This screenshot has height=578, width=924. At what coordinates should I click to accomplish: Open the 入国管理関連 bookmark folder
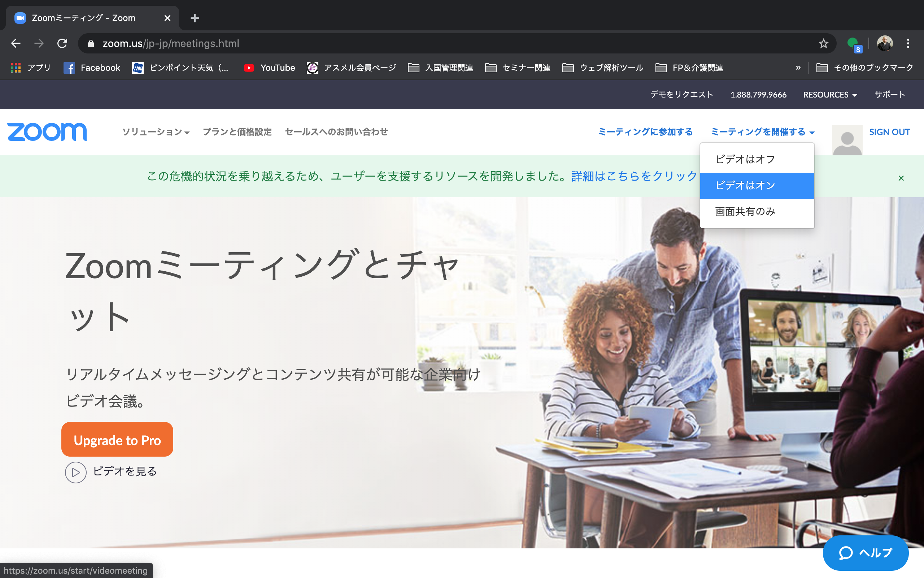click(x=440, y=68)
